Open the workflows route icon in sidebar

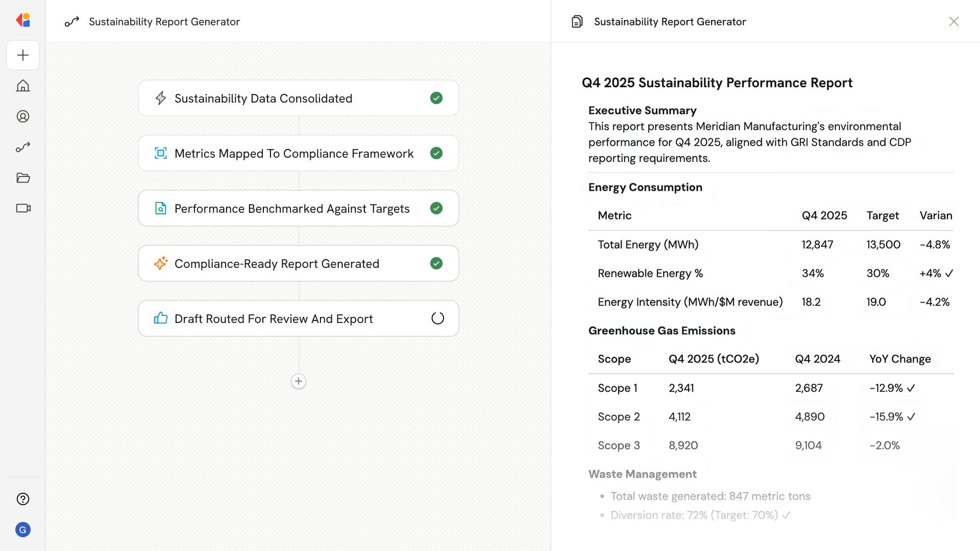23,147
